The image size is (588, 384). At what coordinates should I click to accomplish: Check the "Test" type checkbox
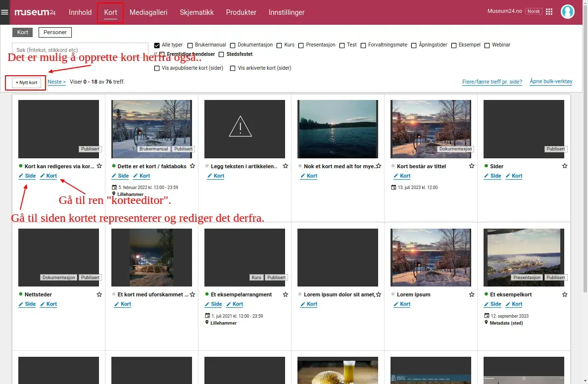click(x=342, y=46)
